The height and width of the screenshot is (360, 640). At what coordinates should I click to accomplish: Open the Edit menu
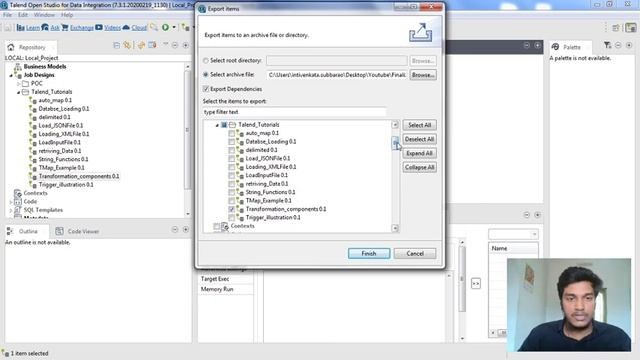click(23, 15)
